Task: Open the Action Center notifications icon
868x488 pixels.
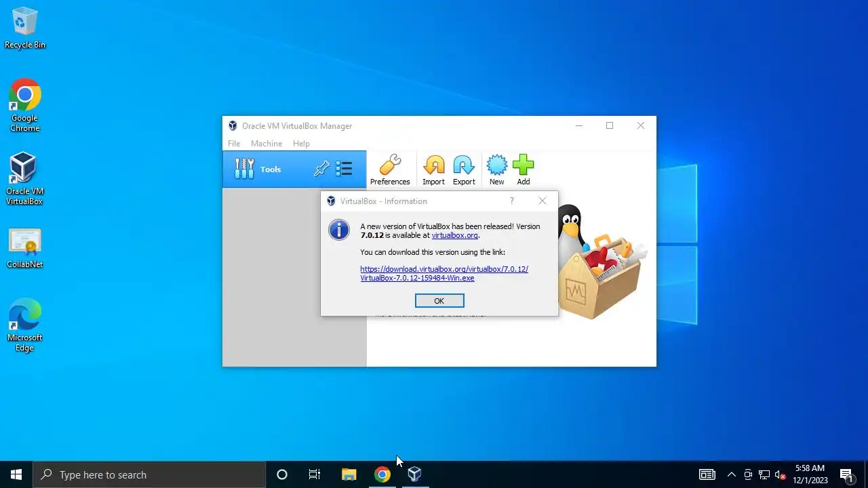Action: pos(846,474)
